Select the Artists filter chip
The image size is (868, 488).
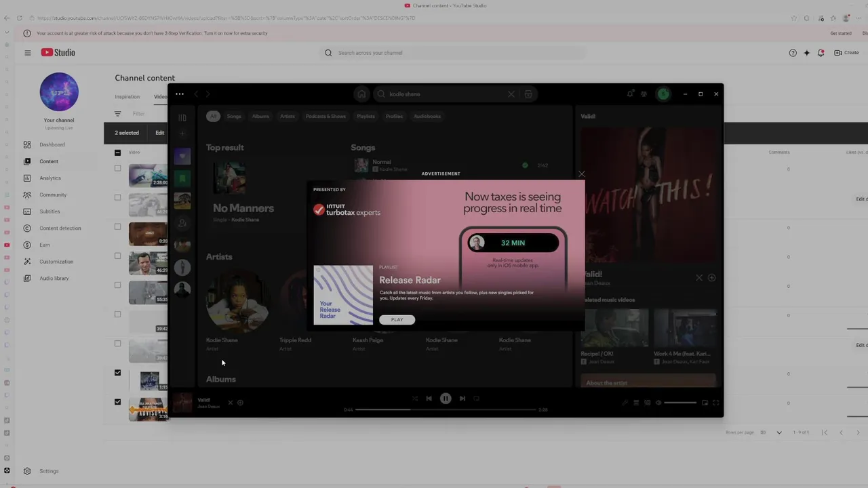point(288,116)
